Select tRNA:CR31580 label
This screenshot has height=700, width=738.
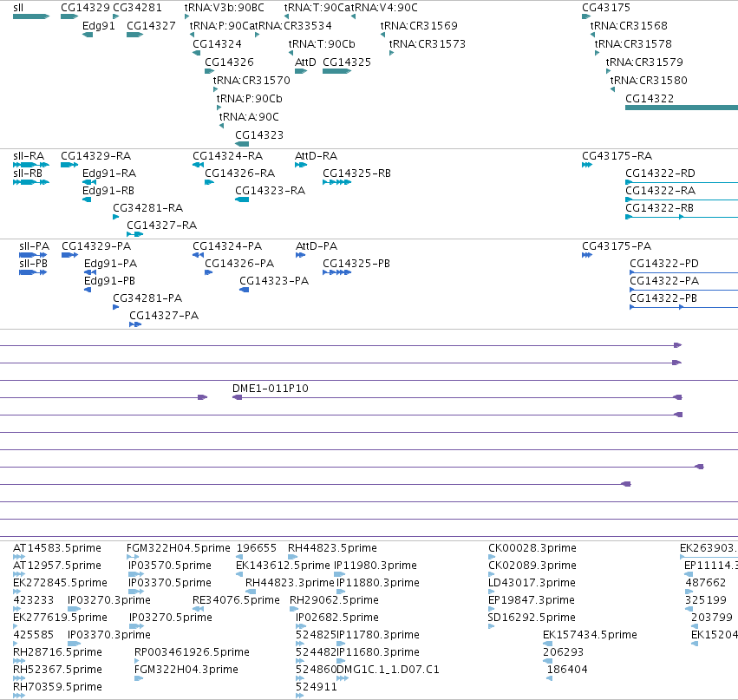pyautogui.click(x=649, y=81)
